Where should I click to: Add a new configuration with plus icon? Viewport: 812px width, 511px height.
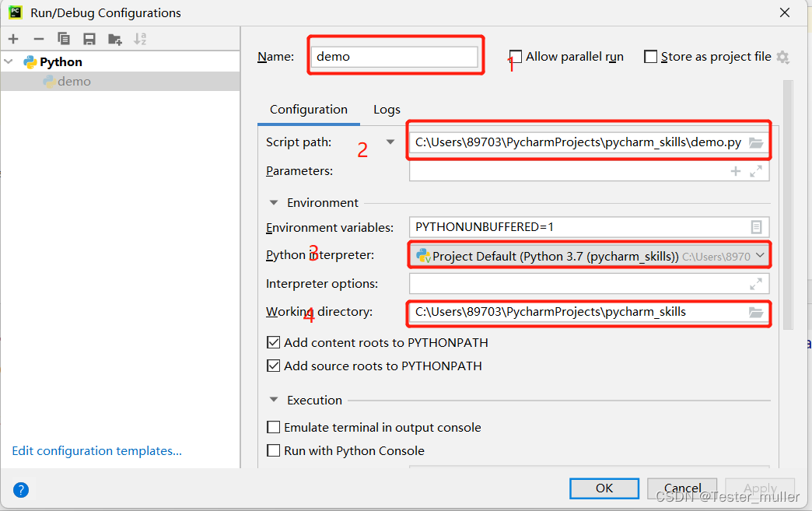(x=13, y=39)
